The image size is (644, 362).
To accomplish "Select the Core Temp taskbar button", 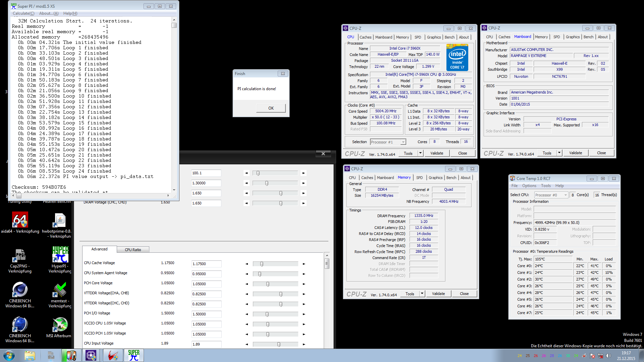I will tap(71, 355).
